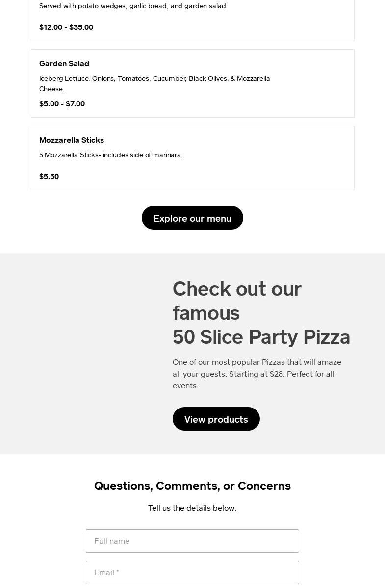This screenshot has height=588, width=385.
Task: Open the Mozzarella Sticks item title
Action: coord(72,140)
